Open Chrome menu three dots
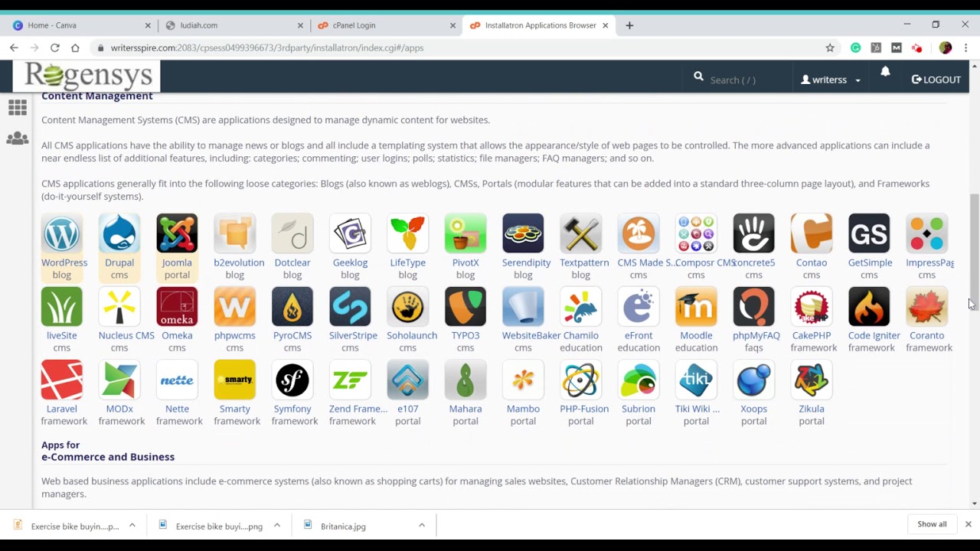This screenshot has height=551, width=980. pos(966,47)
